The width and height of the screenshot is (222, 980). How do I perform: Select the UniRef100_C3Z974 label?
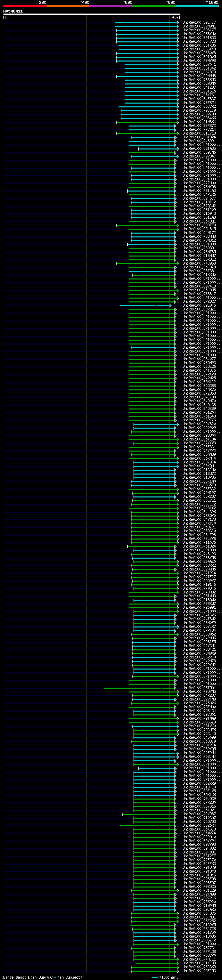pos(199,462)
